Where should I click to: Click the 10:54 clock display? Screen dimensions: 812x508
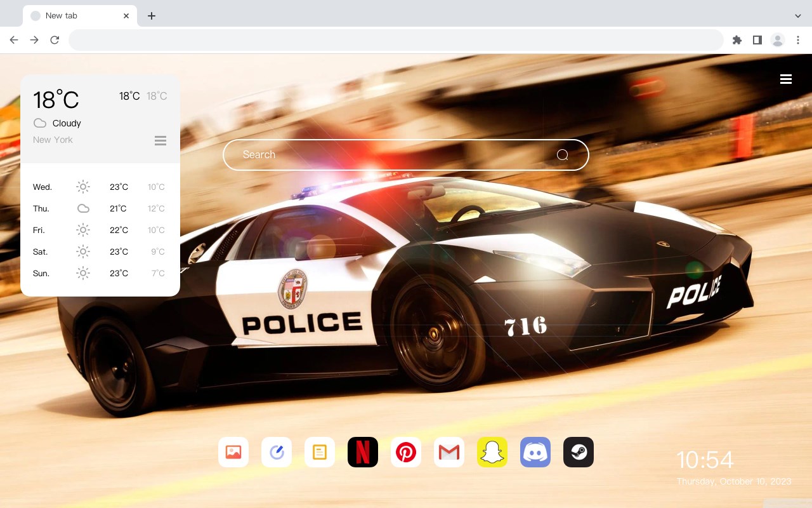pyautogui.click(x=705, y=460)
